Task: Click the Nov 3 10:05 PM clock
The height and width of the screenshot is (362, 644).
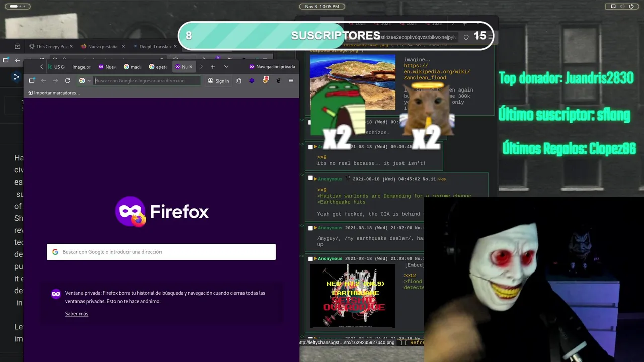Action: (322, 6)
